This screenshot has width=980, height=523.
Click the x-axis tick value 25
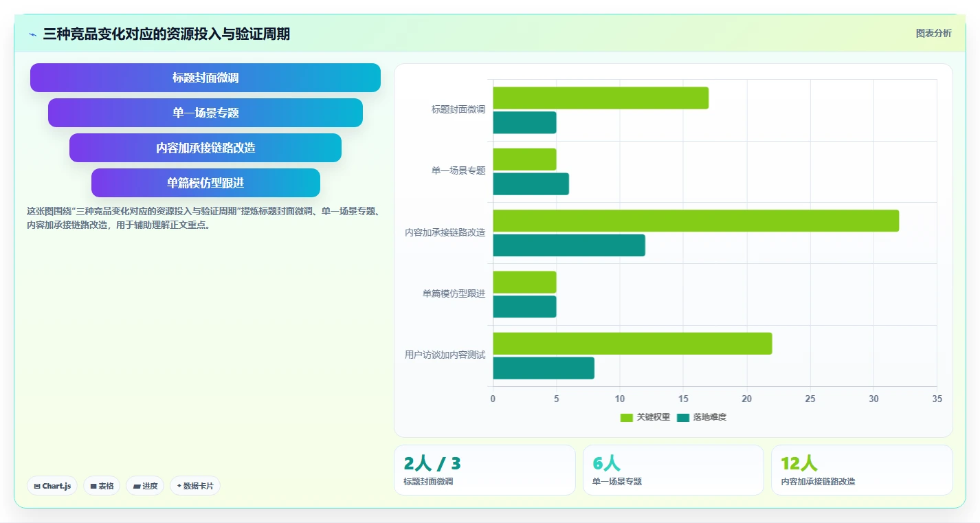pos(810,399)
